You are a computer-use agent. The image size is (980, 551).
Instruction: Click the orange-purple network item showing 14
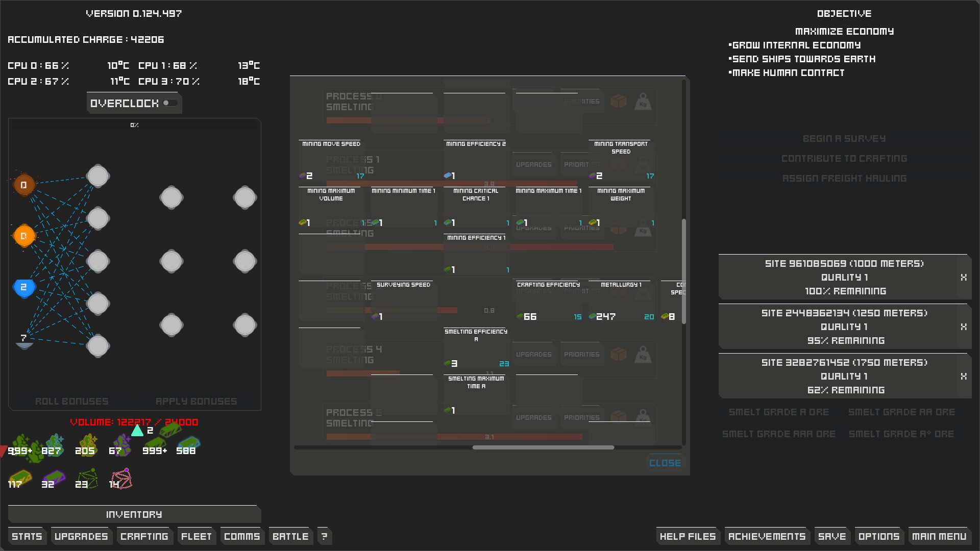point(121,479)
